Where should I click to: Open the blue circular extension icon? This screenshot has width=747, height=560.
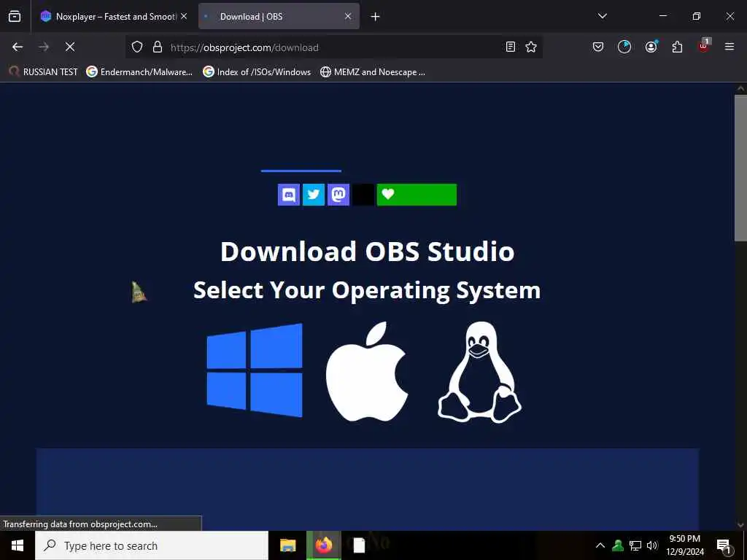click(624, 47)
